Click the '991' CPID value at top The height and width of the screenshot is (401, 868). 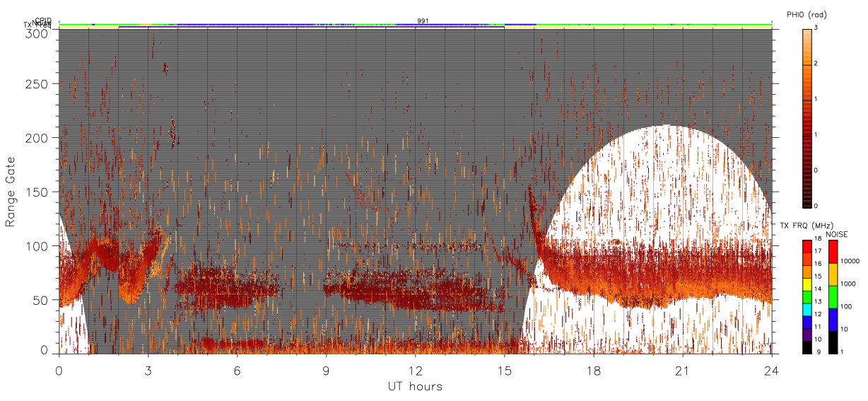423,21
